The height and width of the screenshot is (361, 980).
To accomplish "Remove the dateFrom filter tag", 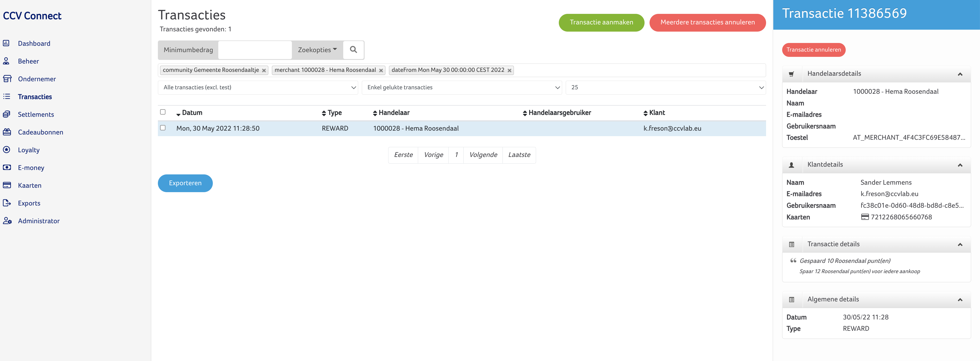I will [509, 71].
